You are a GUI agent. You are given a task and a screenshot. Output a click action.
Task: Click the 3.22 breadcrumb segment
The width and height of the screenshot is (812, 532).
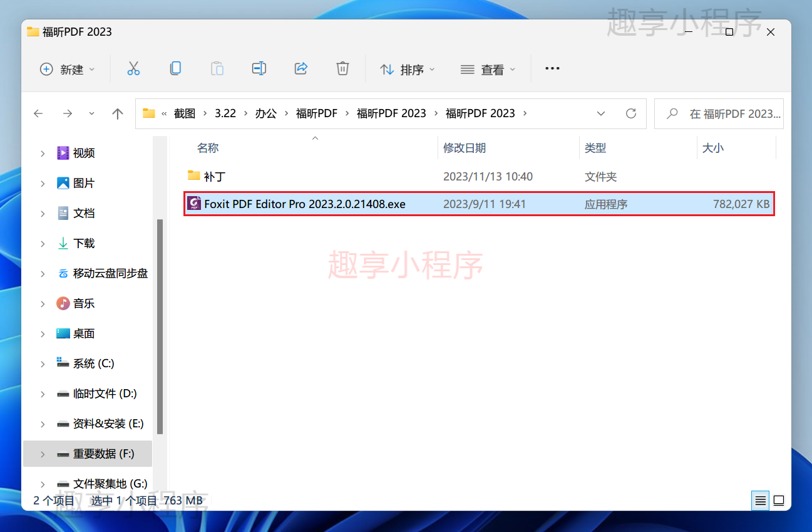[x=225, y=113]
